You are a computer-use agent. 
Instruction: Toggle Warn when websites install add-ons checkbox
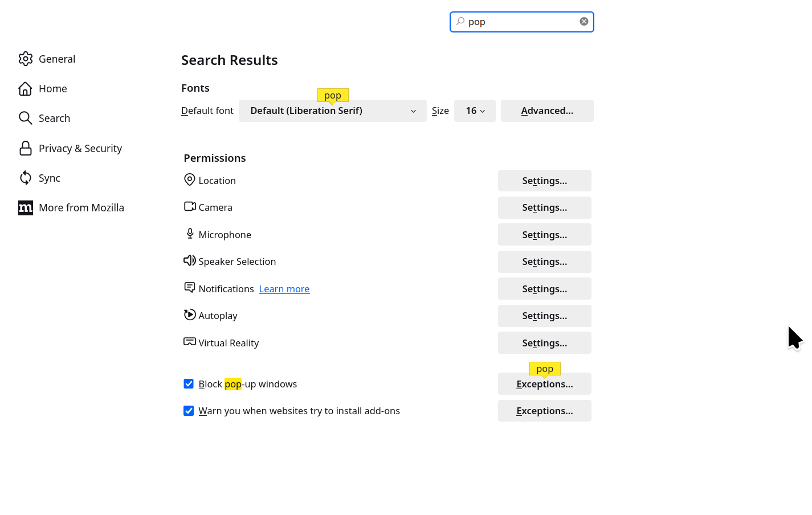pos(189,410)
